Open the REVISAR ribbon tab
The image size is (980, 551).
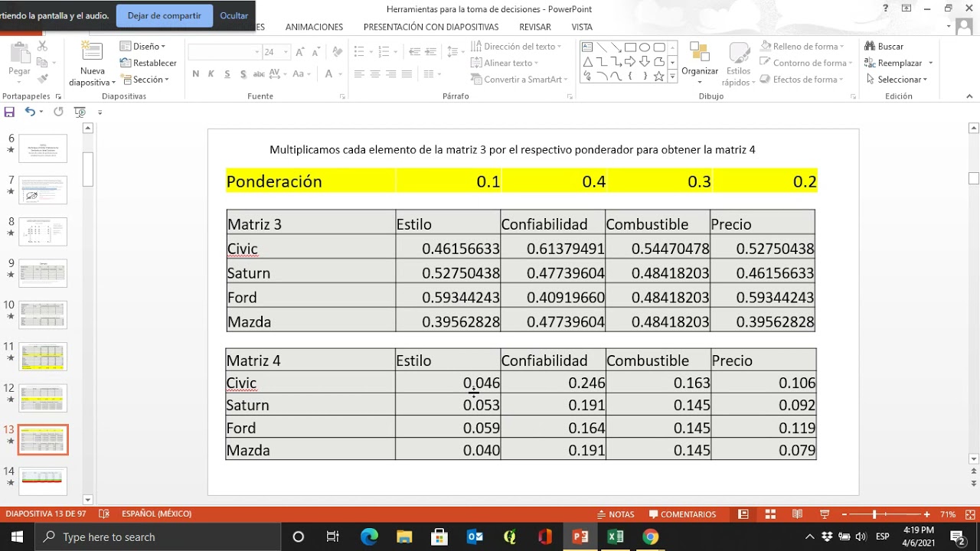pyautogui.click(x=535, y=27)
